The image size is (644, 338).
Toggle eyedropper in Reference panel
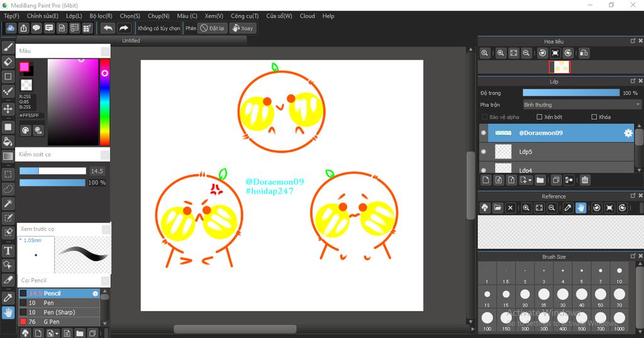[568, 207]
